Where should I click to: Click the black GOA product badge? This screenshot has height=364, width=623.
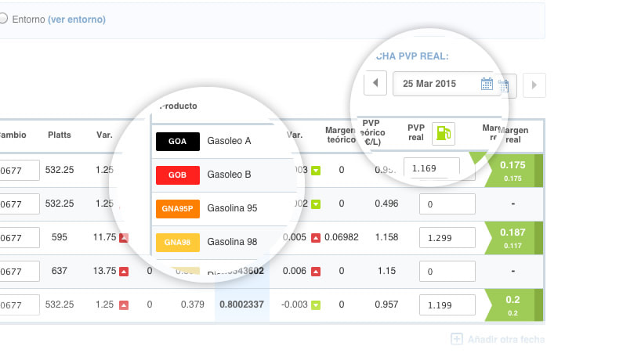pos(176,141)
